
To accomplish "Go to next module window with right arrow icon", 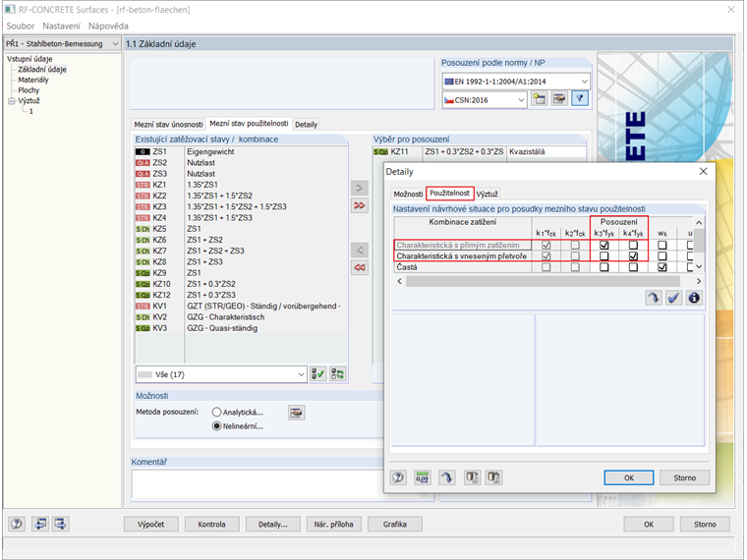I will coord(61,524).
